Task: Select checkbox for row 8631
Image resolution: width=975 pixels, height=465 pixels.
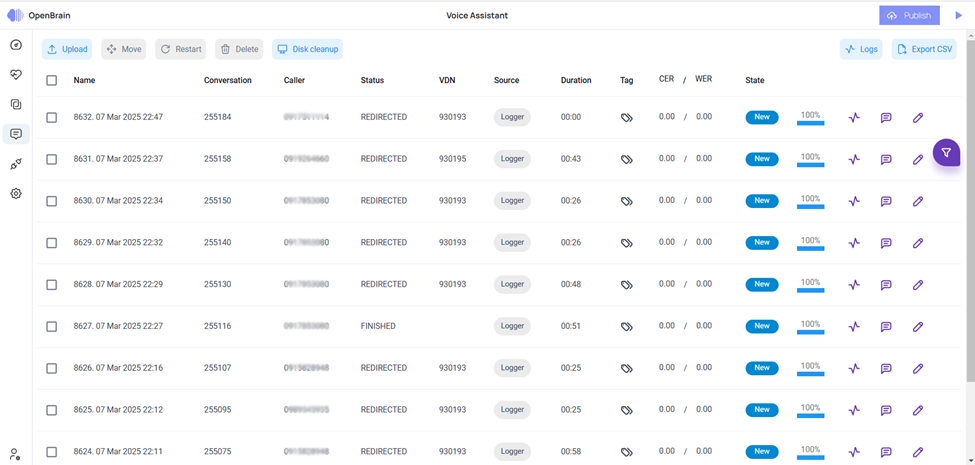Action: click(x=52, y=159)
